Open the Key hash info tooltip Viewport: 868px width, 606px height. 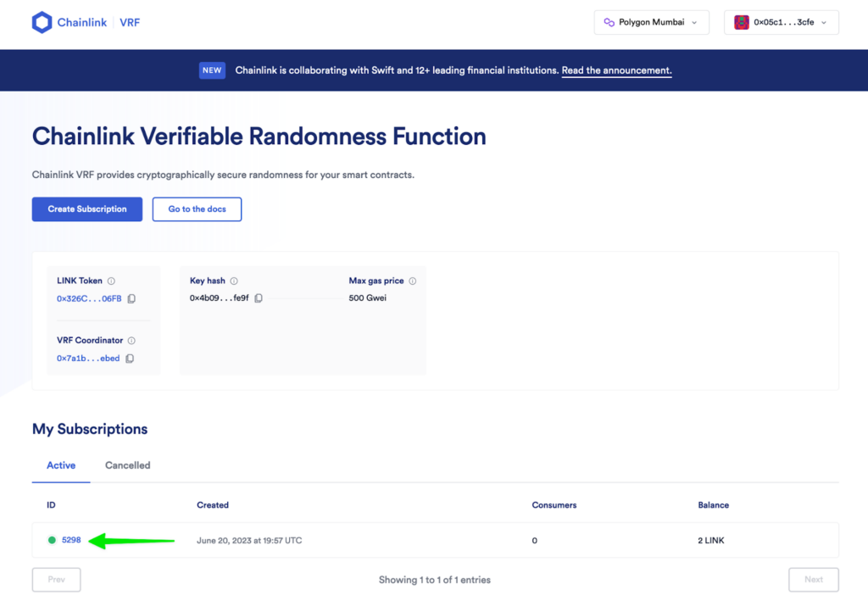point(234,281)
